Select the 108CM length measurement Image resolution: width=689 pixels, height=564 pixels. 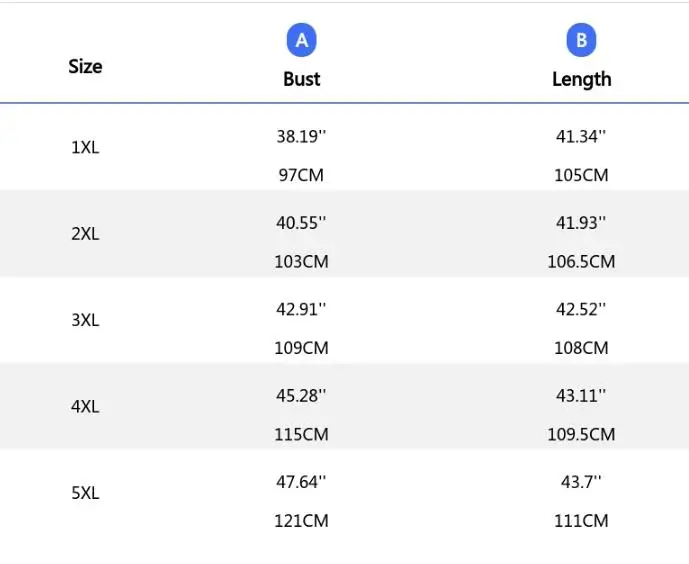pyautogui.click(x=581, y=348)
